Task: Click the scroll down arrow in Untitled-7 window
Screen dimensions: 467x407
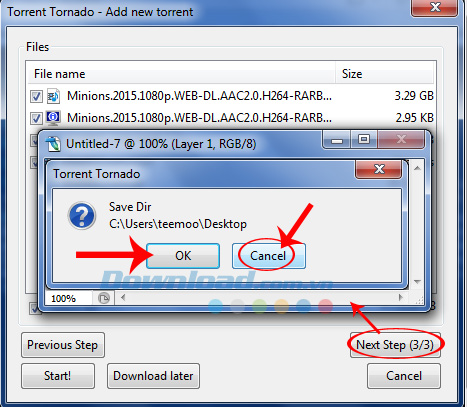Action: (417, 282)
